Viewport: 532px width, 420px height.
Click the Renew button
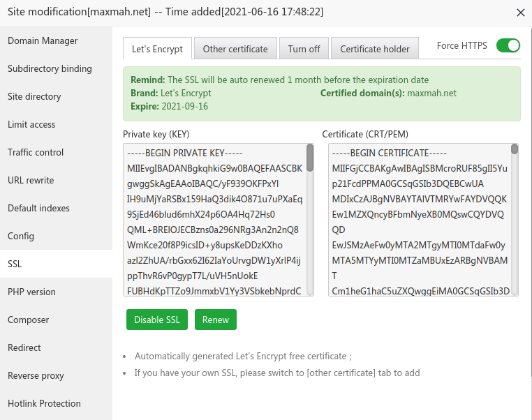pyautogui.click(x=216, y=320)
